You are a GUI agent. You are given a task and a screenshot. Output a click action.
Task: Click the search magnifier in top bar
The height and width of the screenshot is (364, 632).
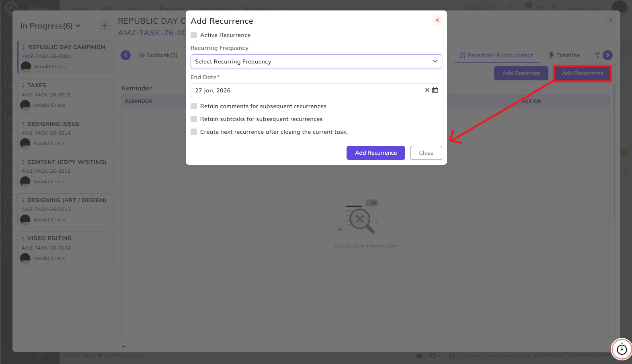click(x=511, y=8)
